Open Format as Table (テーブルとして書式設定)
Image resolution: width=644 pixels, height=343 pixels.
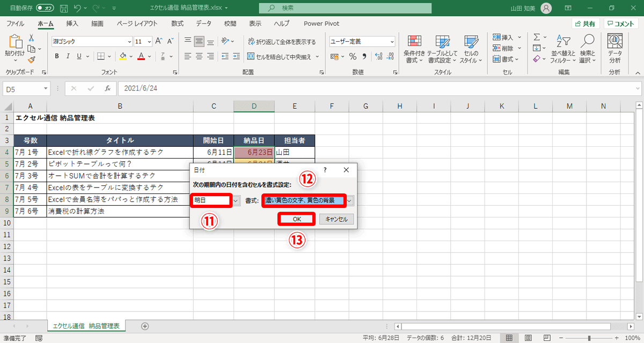[x=442, y=49]
